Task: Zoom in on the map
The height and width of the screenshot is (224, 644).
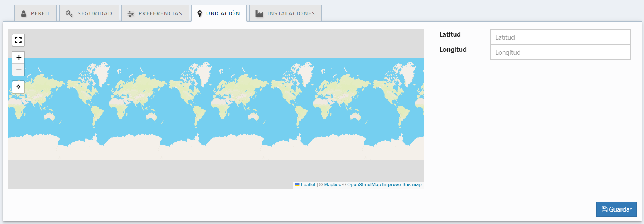Action: click(18, 57)
